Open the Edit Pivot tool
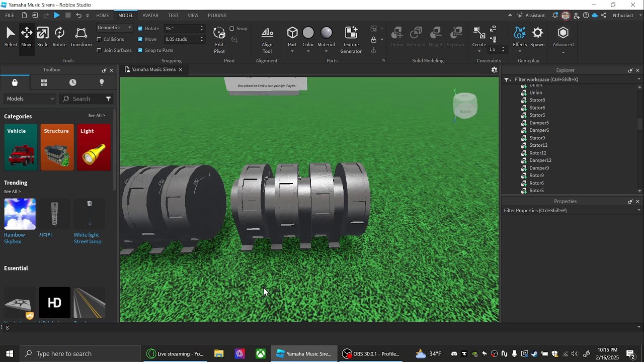This screenshot has width=644, height=362. tap(219, 40)
